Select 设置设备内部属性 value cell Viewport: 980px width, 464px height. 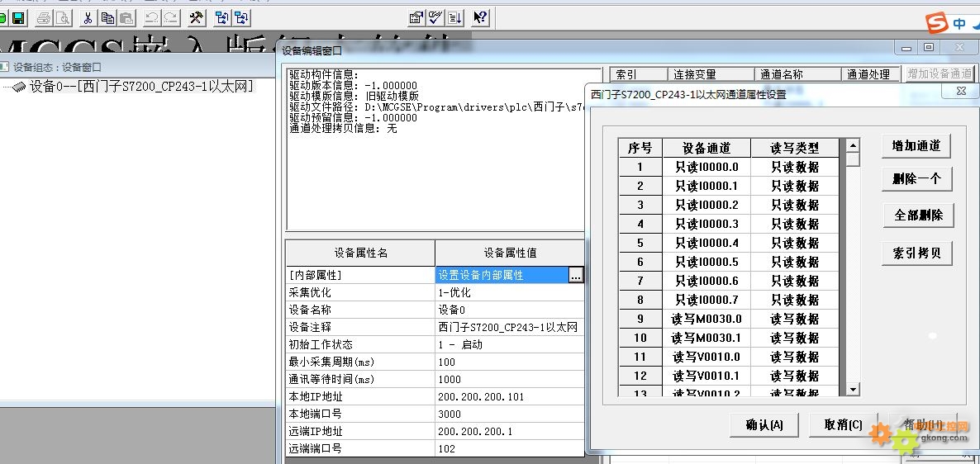tap(502, 276)
